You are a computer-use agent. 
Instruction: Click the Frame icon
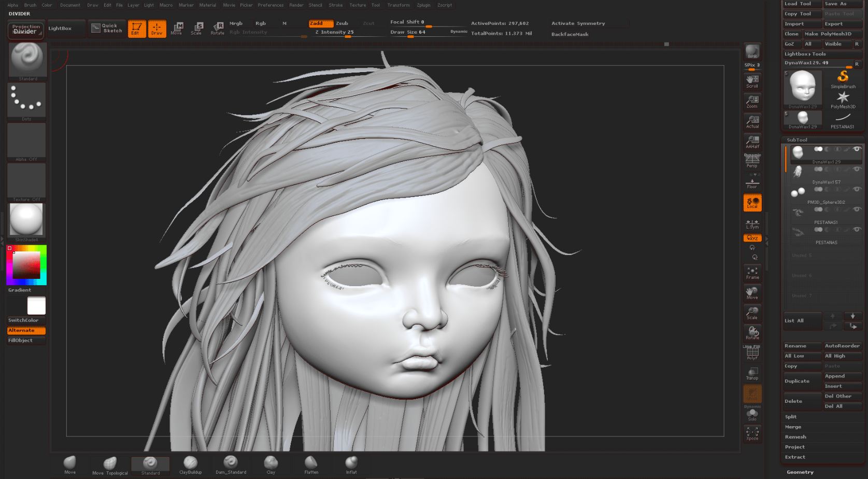752,273
